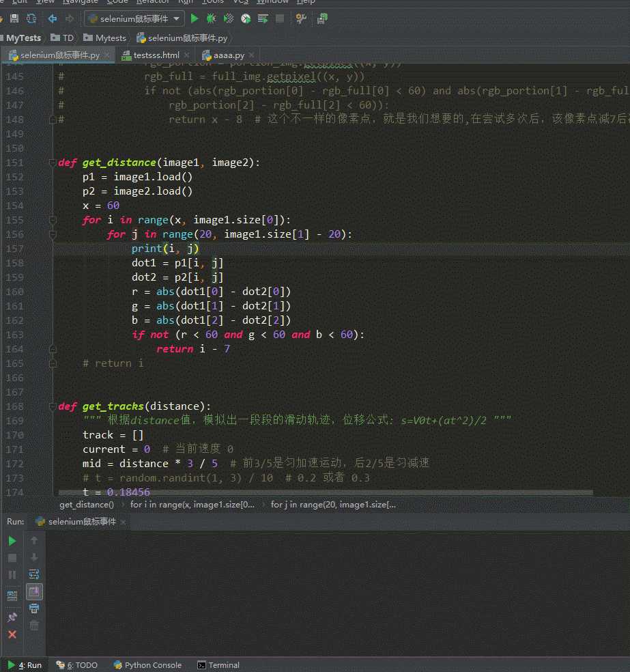Open the Python Console tab
Screen dimensions: 630x672
147,664
